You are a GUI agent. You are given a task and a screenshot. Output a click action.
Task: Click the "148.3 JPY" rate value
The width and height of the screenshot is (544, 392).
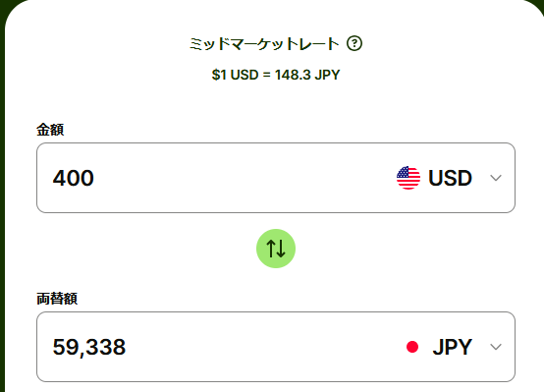pyautogui.click(x=307, y=75)
